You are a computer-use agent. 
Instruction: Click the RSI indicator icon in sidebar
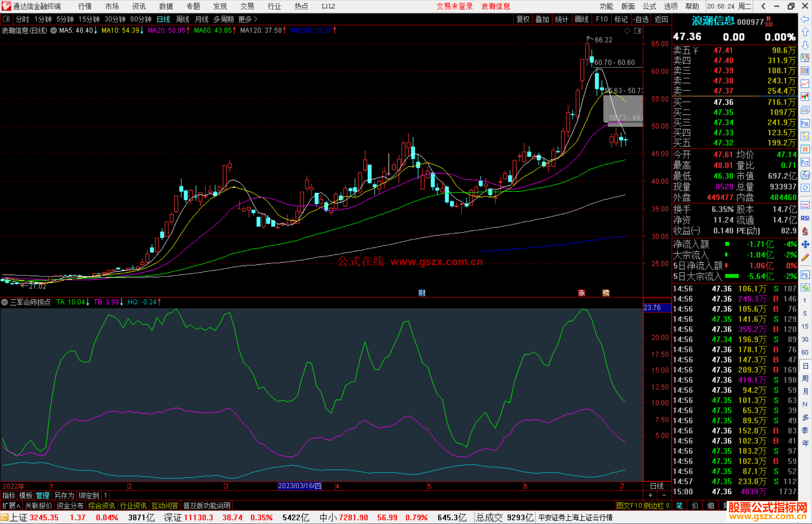tap(805, 218)
